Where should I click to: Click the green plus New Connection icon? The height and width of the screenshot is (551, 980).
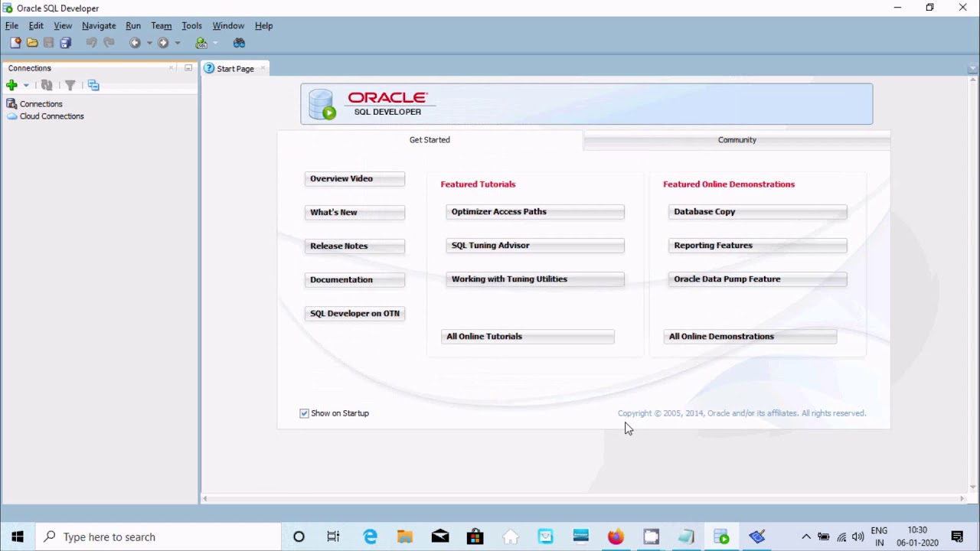coord(11,85)
